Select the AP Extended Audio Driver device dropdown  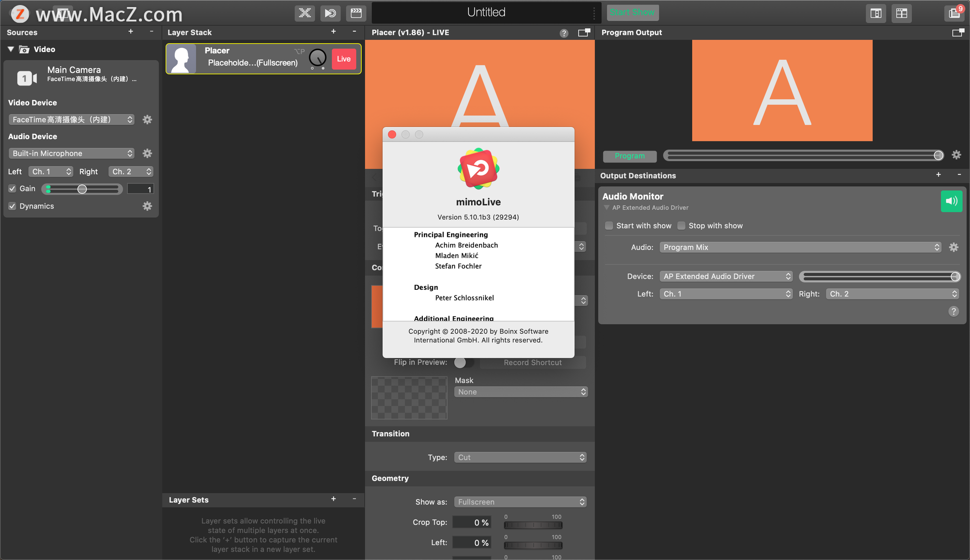coord(726,275)
